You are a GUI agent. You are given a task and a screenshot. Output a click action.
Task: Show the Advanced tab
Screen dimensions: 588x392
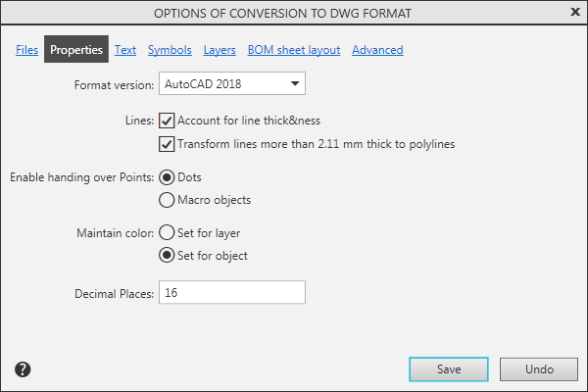[x=377, y=50]
